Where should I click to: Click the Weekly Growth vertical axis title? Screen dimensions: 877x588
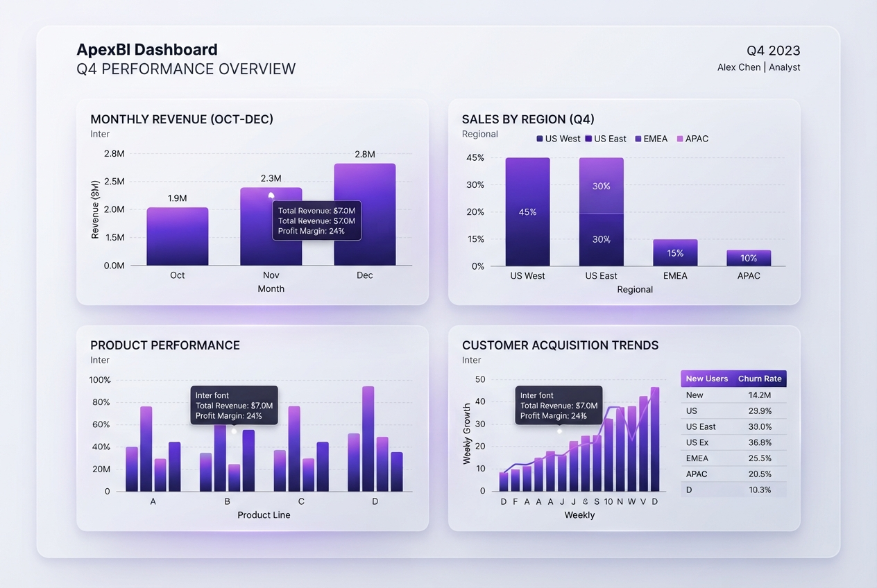pos(467,434)
